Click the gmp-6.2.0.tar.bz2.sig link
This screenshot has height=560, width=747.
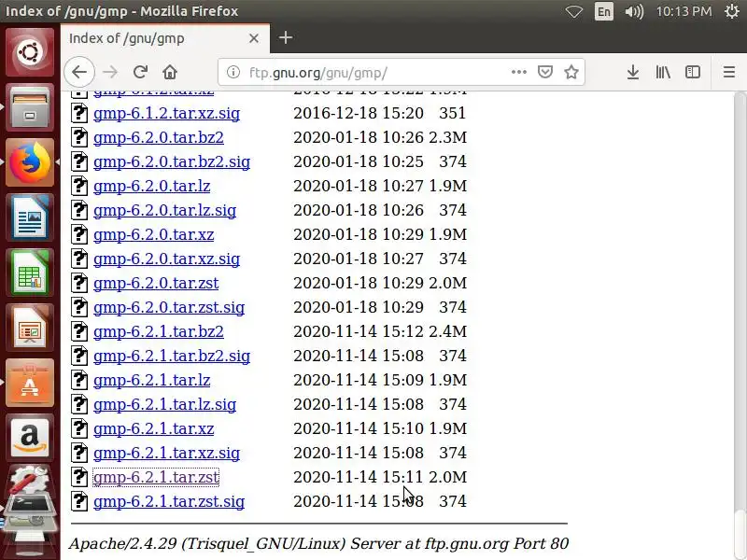pyautogui.click(x=172, y=161)
